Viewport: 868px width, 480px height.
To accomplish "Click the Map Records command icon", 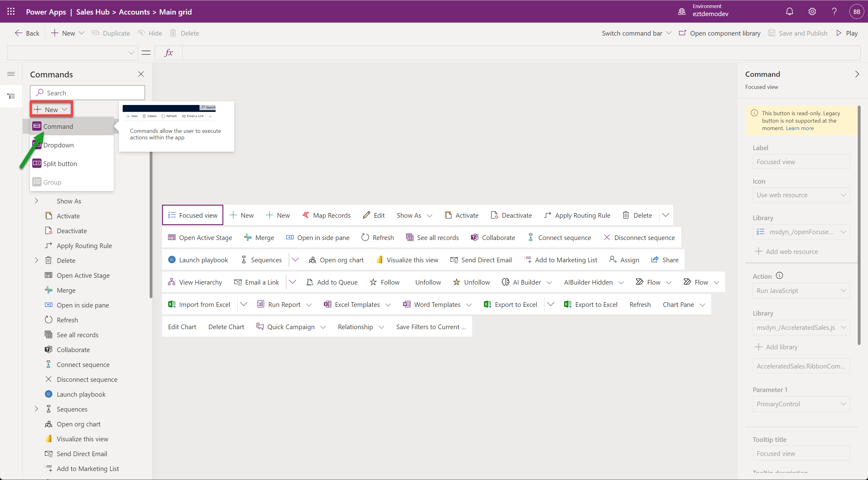I will point(306,215).
